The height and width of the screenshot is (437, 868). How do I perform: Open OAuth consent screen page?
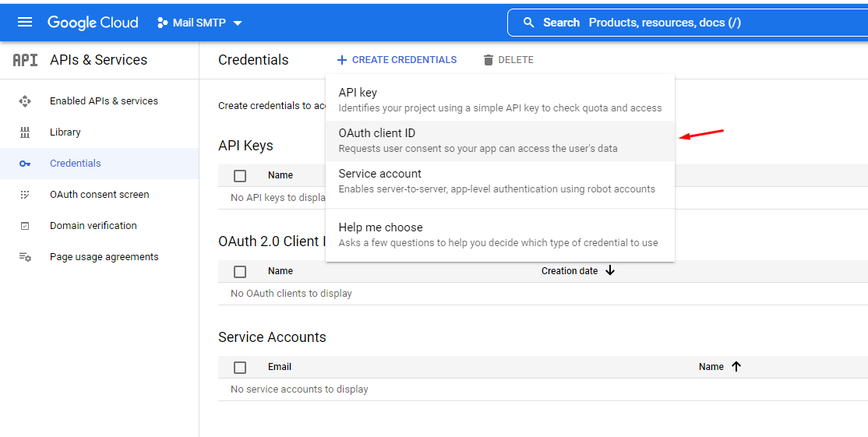pos(99,195)
